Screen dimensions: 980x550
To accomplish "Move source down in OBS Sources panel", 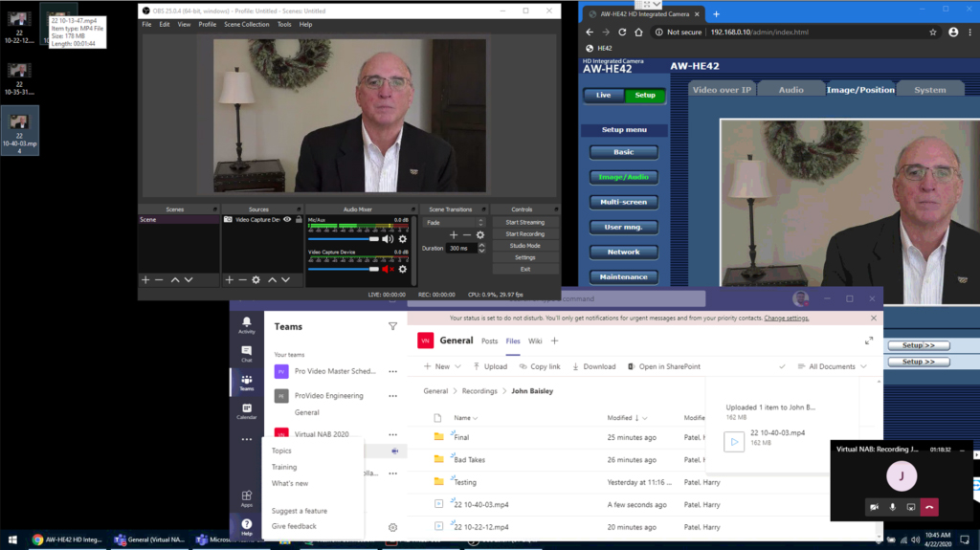I will (x=285, y=280).
